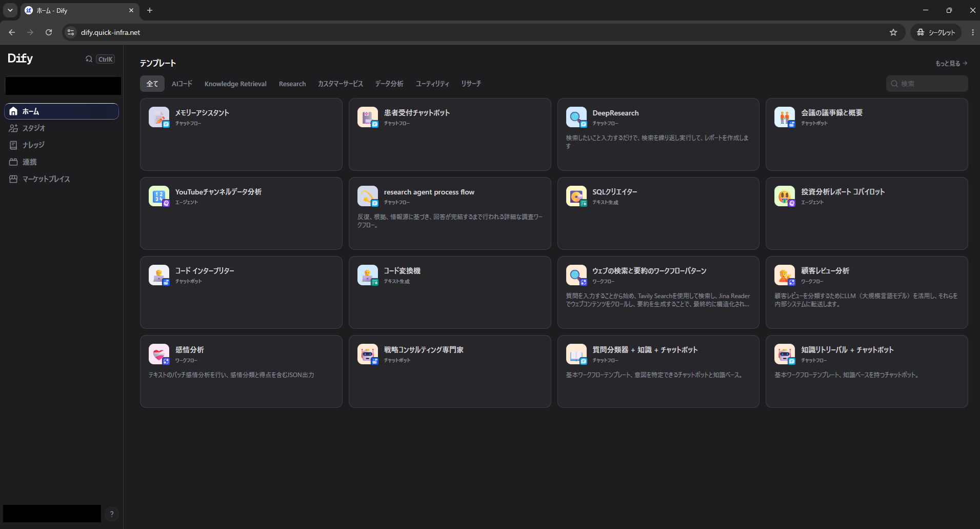Screen dimensions: 980x529
Task: Open ナレッジ in the sidebar
Action: [x=62, y=145]
